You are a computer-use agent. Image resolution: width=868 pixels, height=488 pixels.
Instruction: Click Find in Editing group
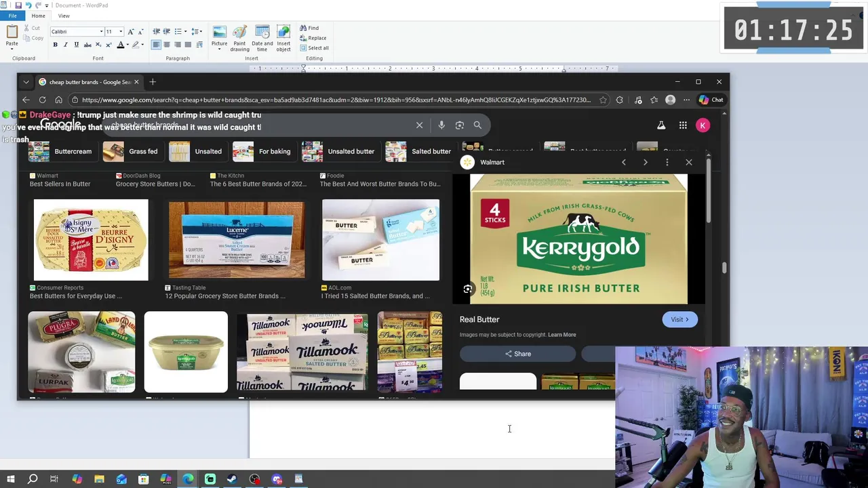309,28
